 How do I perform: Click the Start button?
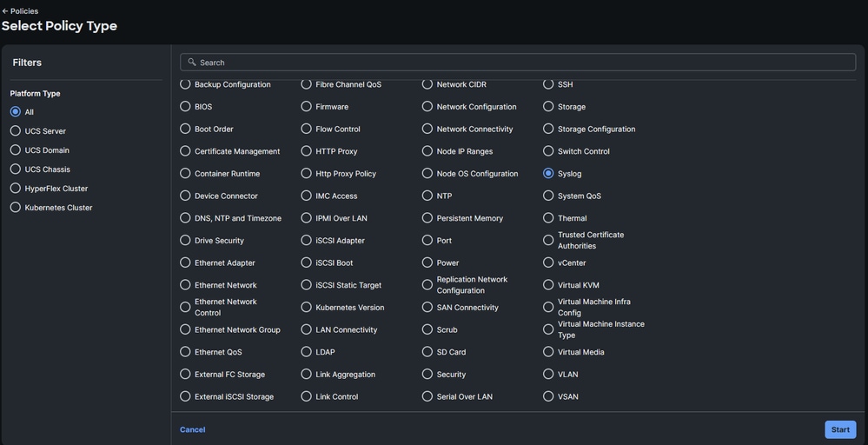pyautogui.click(x=840, y=429)
